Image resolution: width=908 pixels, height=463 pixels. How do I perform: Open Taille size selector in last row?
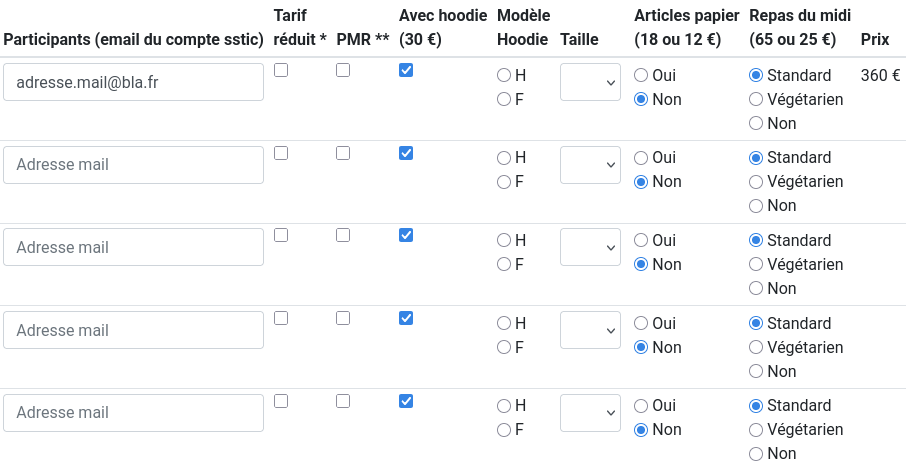(x=591, y=413)
